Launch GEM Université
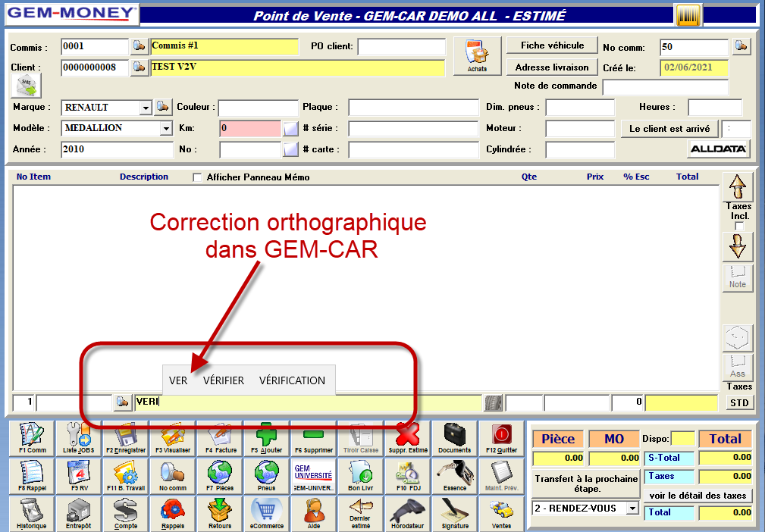The height and width of the screenshot is (532, 765). click(x=314, y=476)
